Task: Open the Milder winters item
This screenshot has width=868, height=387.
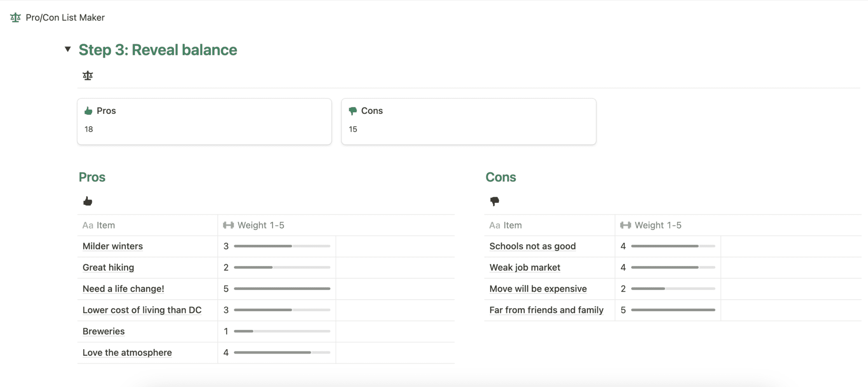Action: 112,246
